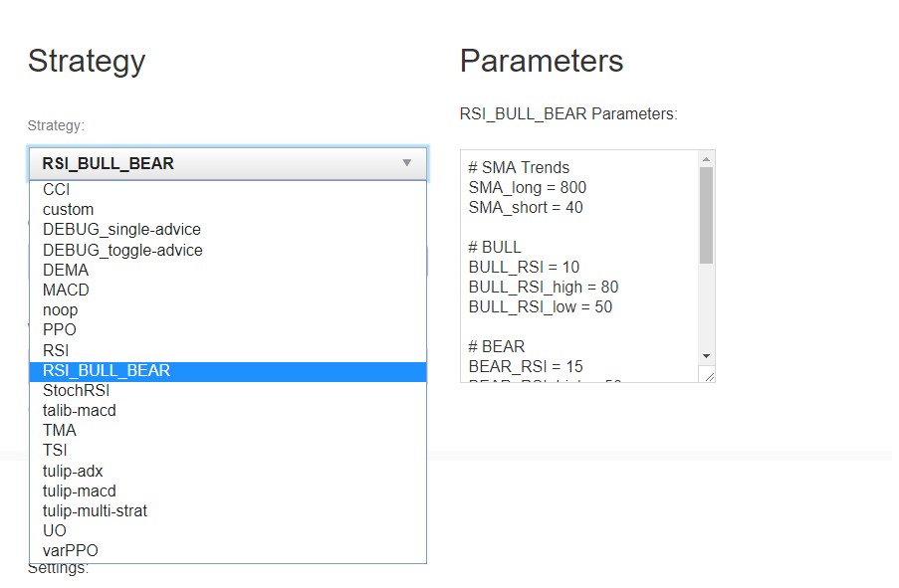Select DEBUG_single-advice strategy
The height and width of the screenshot is (588, 899).
[121, 229]
